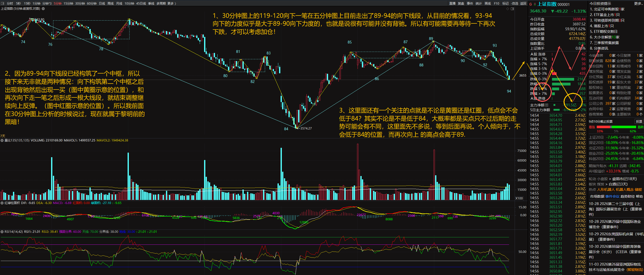Open the 人形机器人 hot topic link
This screenshot has width=644, height=275.
(x=606, y=189)
